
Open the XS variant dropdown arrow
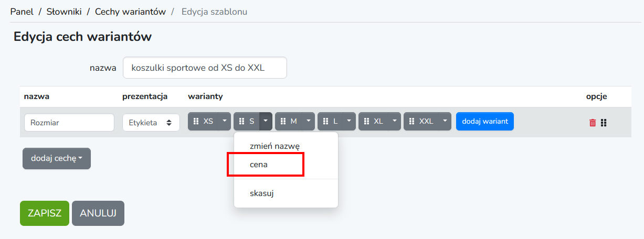point(225,121)
